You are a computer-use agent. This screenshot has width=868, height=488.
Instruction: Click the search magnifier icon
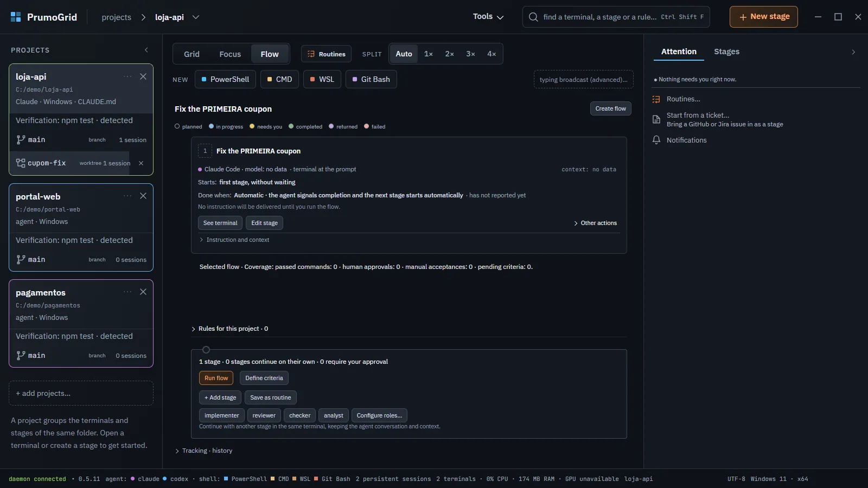(533, 17)
